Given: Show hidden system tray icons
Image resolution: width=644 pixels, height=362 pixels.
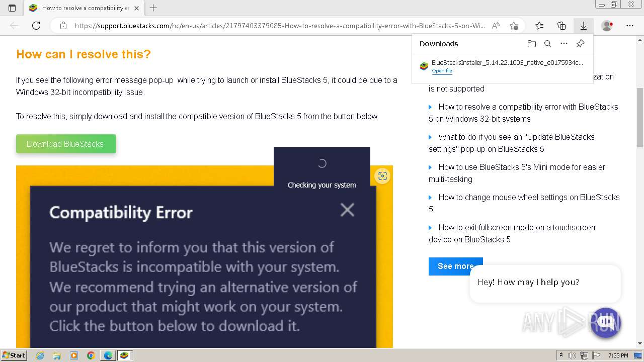Looking at the screenshot, I should [561, 355].
